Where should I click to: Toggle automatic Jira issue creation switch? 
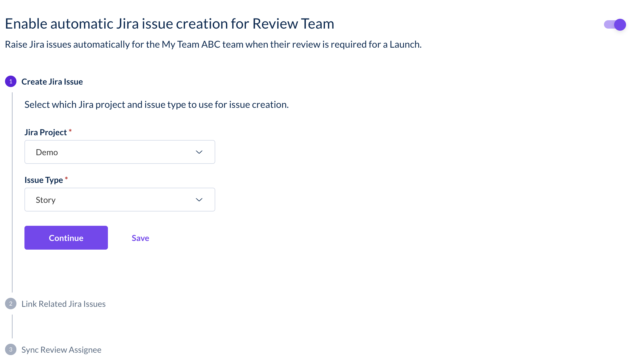pos(615,24)
